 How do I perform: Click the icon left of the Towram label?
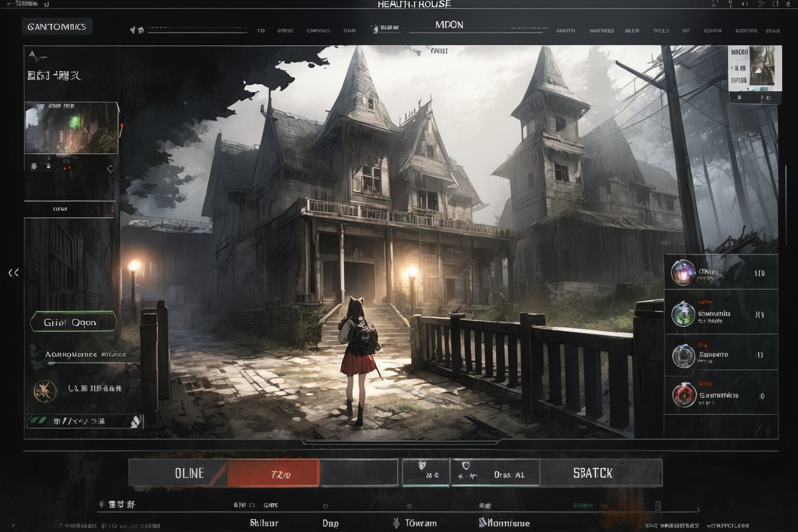396,523
